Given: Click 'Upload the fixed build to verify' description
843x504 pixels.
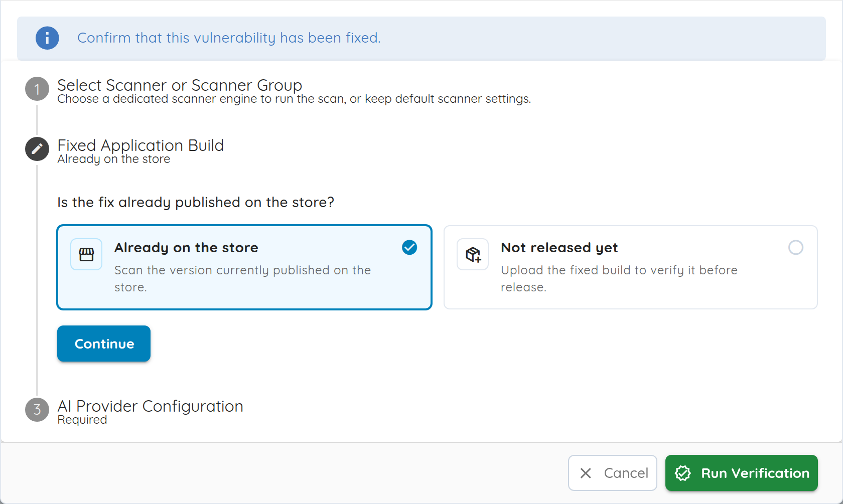Looking at the screenshot, I should pos(619,279).
